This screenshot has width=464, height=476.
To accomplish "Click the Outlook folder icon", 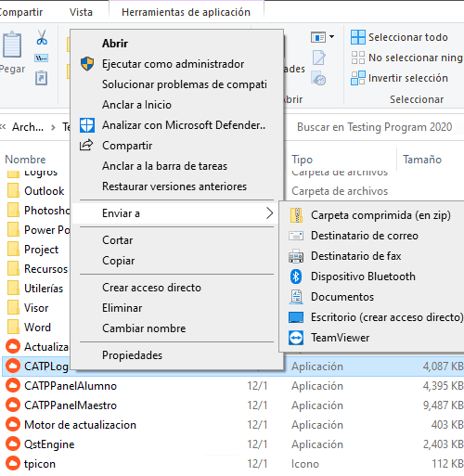I will point(13,190).
